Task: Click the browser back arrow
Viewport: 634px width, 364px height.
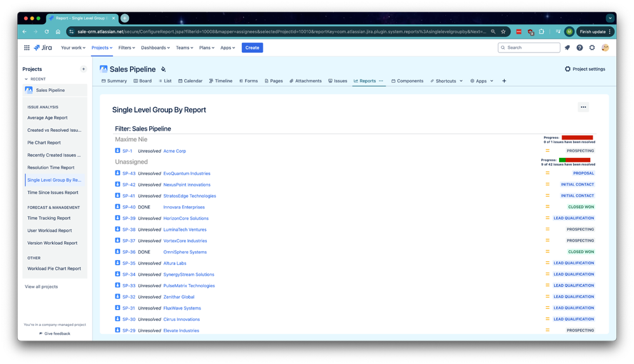Action: (x=25, y=32)
